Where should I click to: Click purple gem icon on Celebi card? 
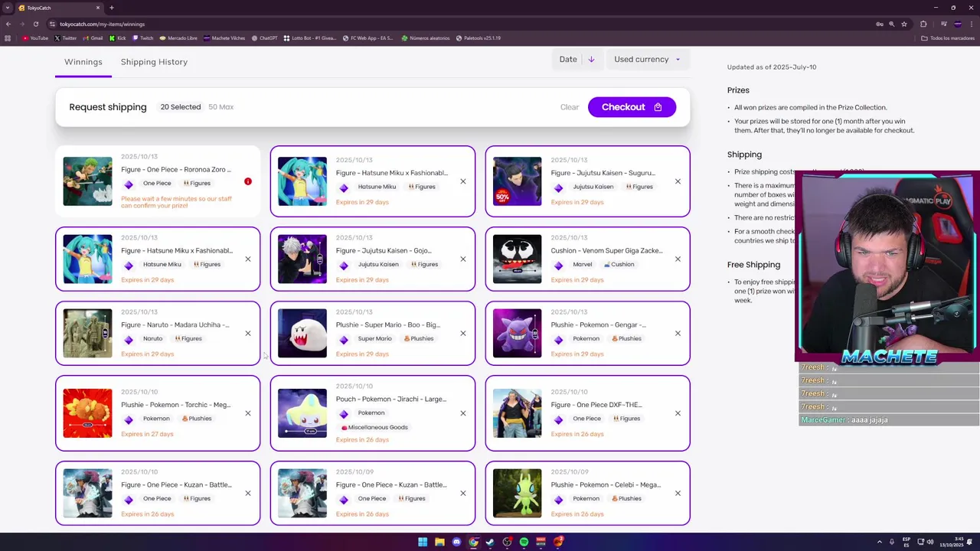(558, 499)
